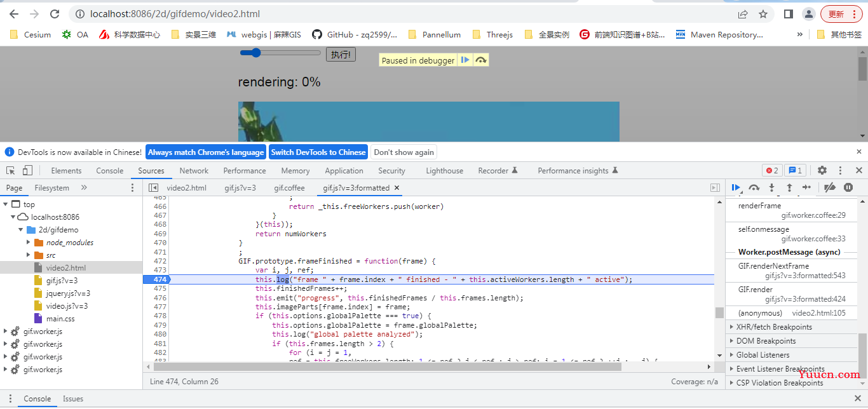Collapse the localhost:8086 tree node
The image size is (868, 409).
(x=13, y=217)
